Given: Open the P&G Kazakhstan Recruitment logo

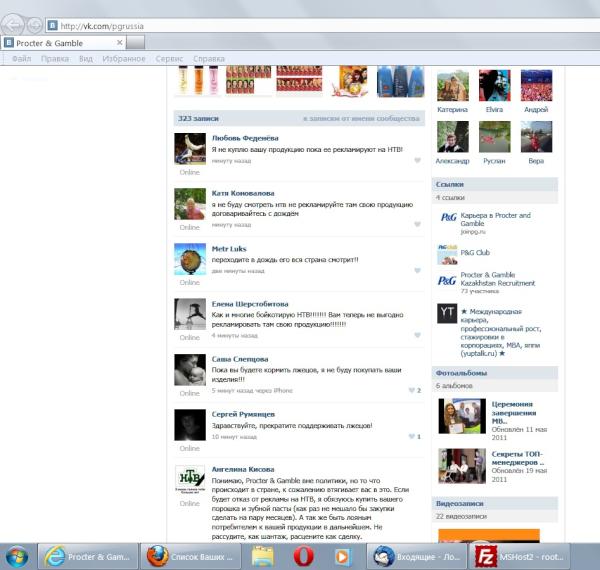Looking at the screenshot, I should click(447, 281).
